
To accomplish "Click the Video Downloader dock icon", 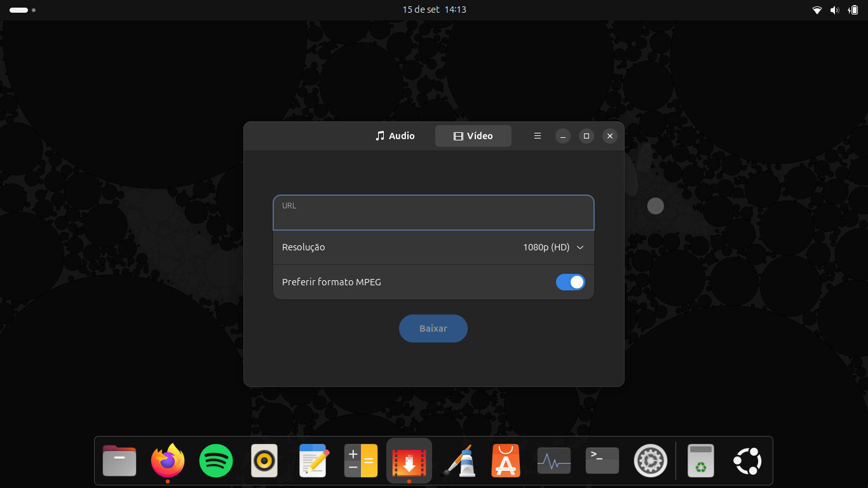I will pos(409,461).
